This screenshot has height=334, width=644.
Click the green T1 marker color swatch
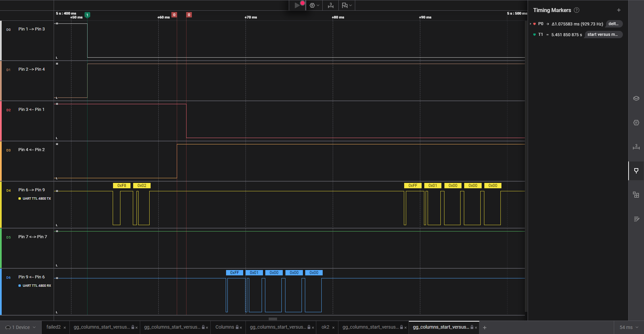[534, 35]
